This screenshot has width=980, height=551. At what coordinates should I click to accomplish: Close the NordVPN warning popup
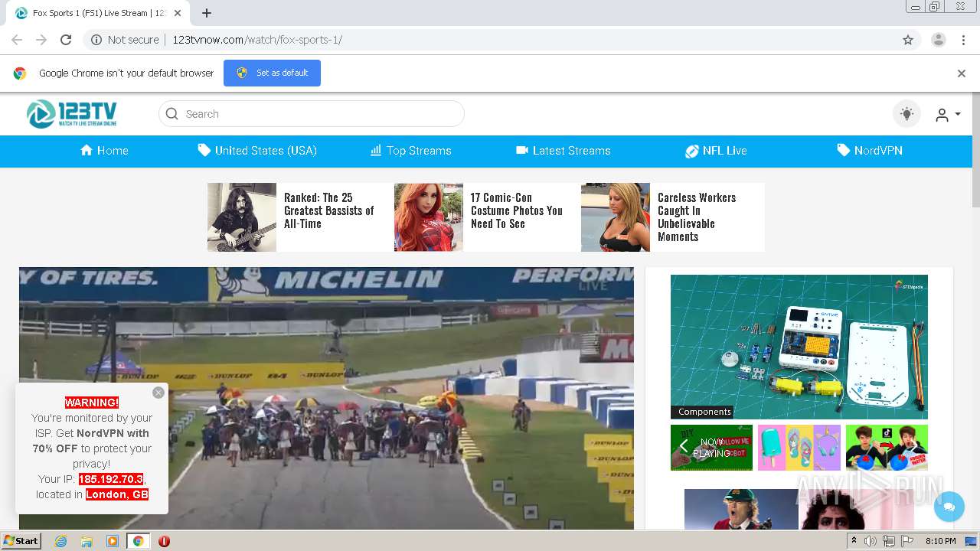158,393
